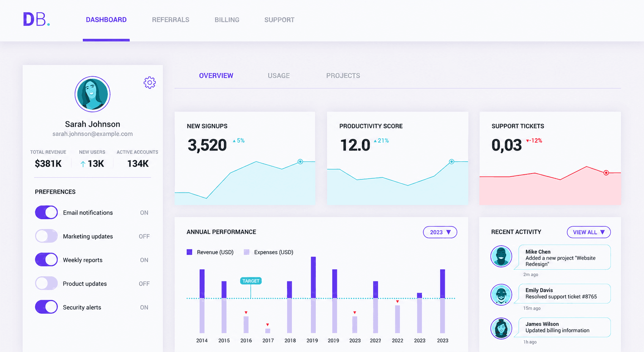Click sarah.johnson@example.com email
This screenshot has height=352, width=644.
pyautogui.click(x=93, y=134)
